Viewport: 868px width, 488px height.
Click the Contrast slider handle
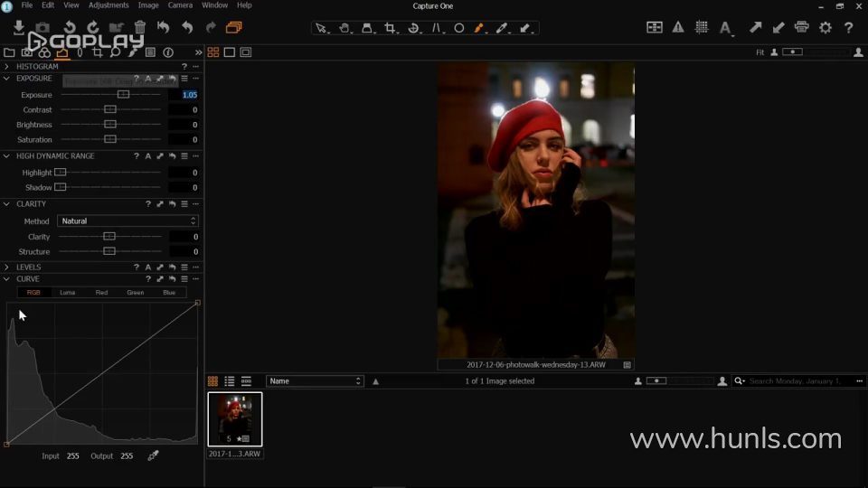[109, 109]
